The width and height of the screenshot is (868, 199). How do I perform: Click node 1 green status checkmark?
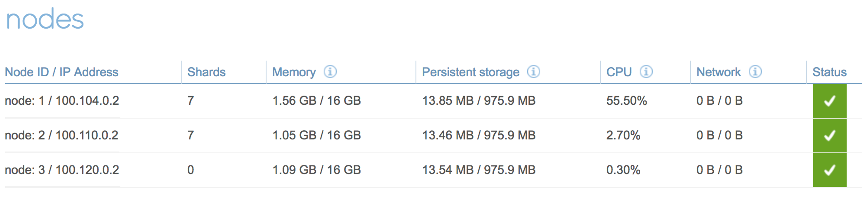(829, 101)
